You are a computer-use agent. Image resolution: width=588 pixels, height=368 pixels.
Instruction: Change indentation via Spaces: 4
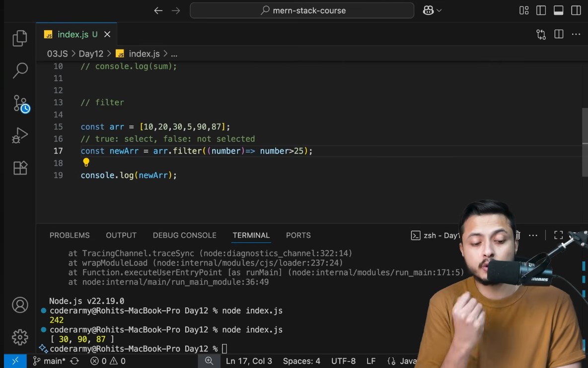(301, 361)
